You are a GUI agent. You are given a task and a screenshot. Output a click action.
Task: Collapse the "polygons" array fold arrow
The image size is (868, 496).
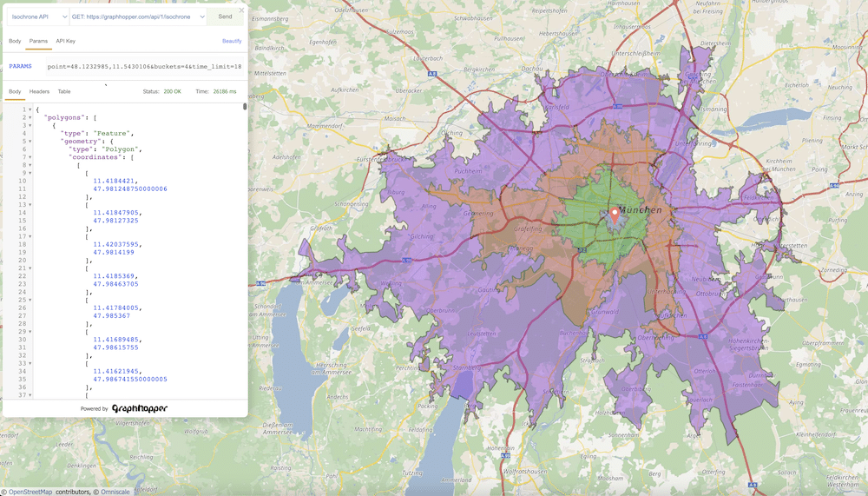(30, 117)
